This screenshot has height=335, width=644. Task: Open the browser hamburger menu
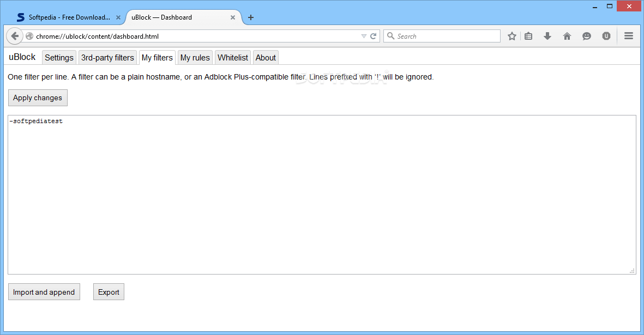tap(629, 36)
